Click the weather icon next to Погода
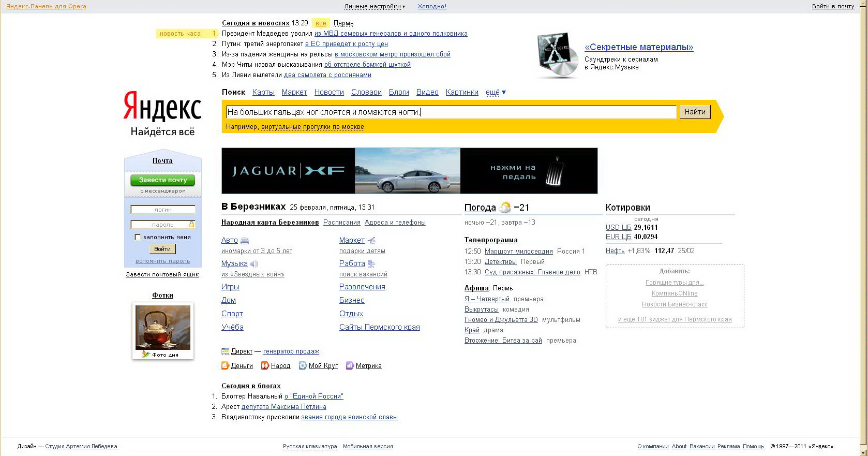Image resolution: width=868 pixels, height=456 pixels. [x=505, y=208]
